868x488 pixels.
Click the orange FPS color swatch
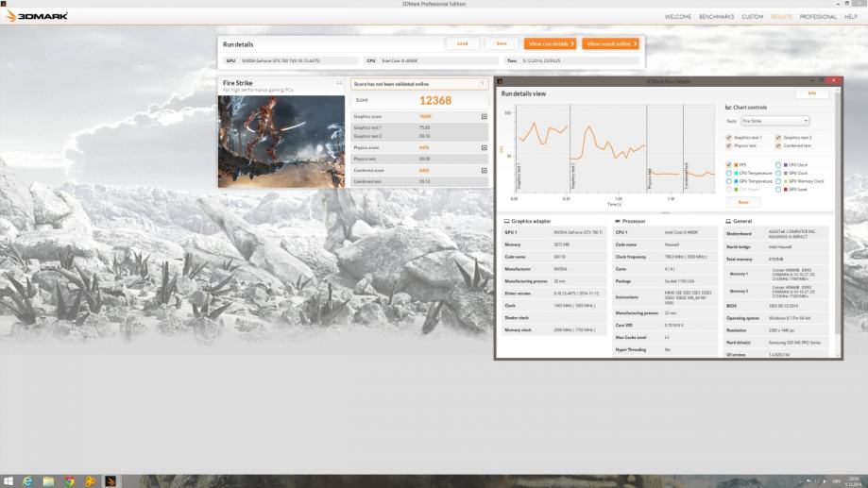click(x=736, y=165)
